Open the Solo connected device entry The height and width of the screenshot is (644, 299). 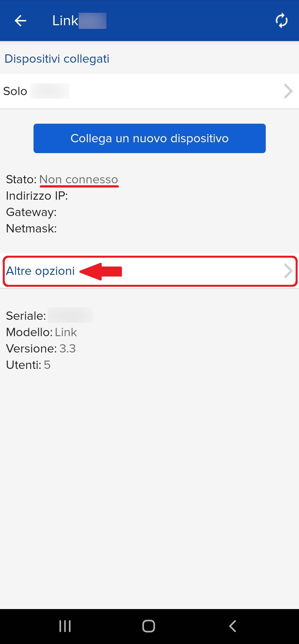149,91
